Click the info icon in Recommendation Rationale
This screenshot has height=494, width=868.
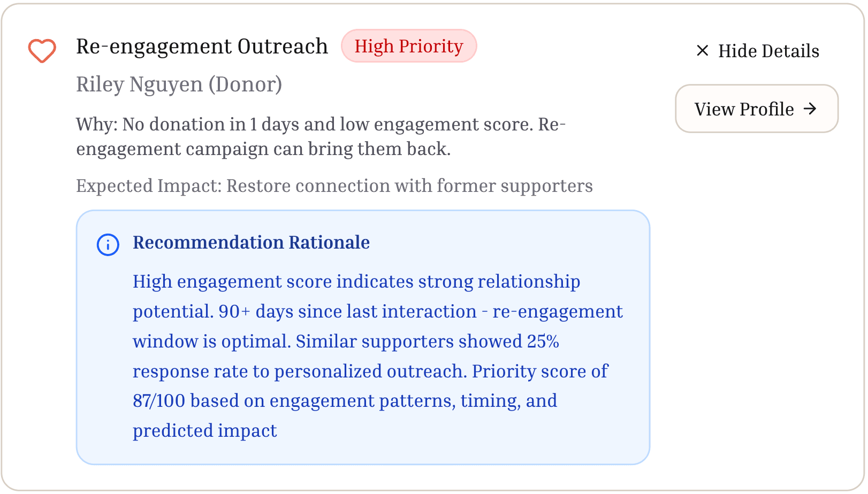pos(107,245)
